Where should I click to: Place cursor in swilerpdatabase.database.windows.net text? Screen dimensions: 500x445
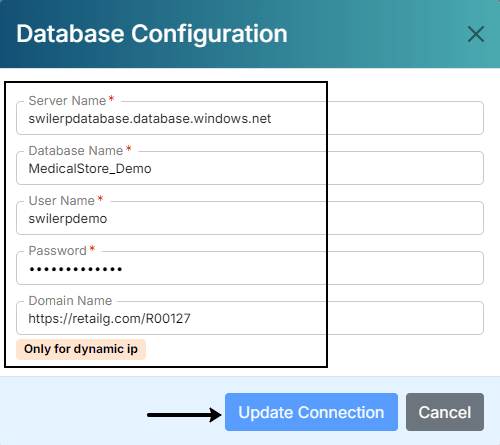click(150, 119)
